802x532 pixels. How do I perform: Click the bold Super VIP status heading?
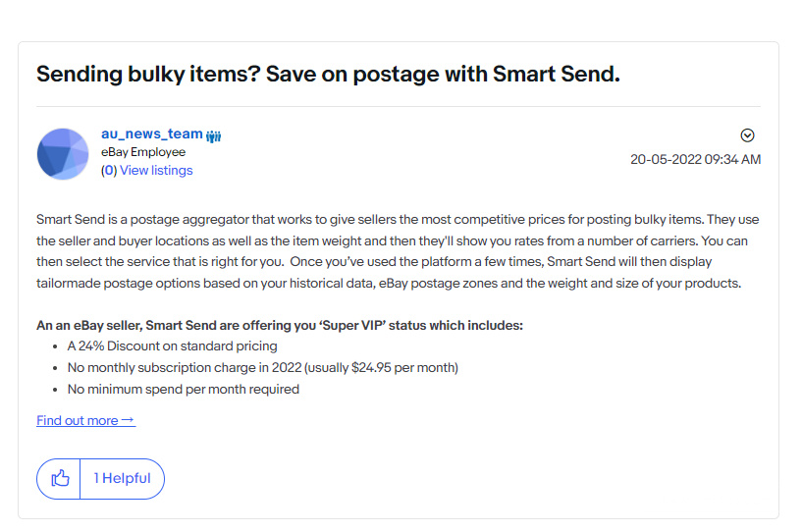coord(279,325)
